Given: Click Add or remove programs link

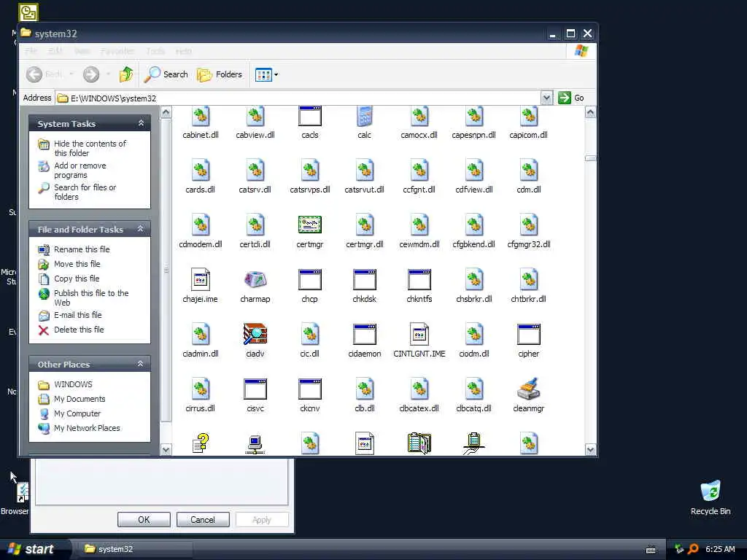Looking at the screenshot, I should point(80,170).
